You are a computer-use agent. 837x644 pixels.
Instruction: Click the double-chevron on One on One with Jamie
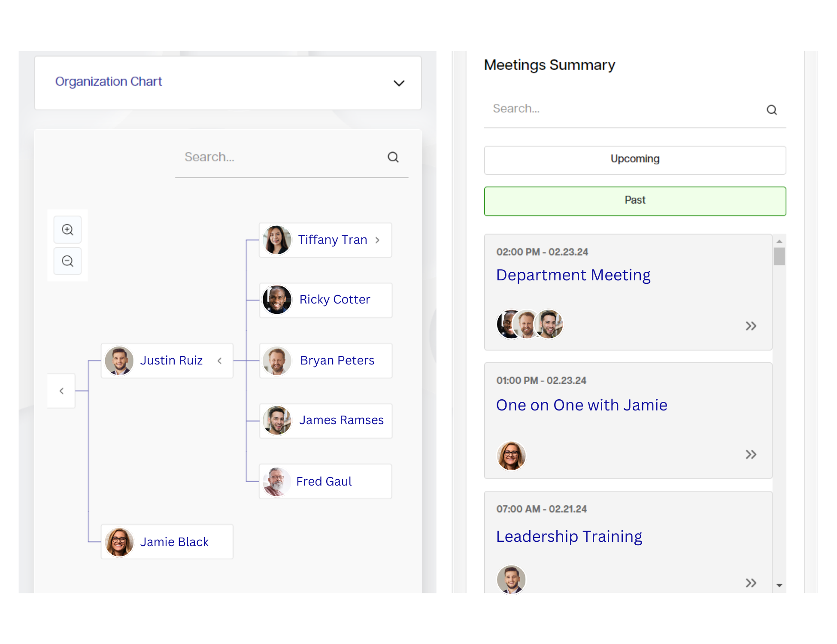tap(751, 455)
